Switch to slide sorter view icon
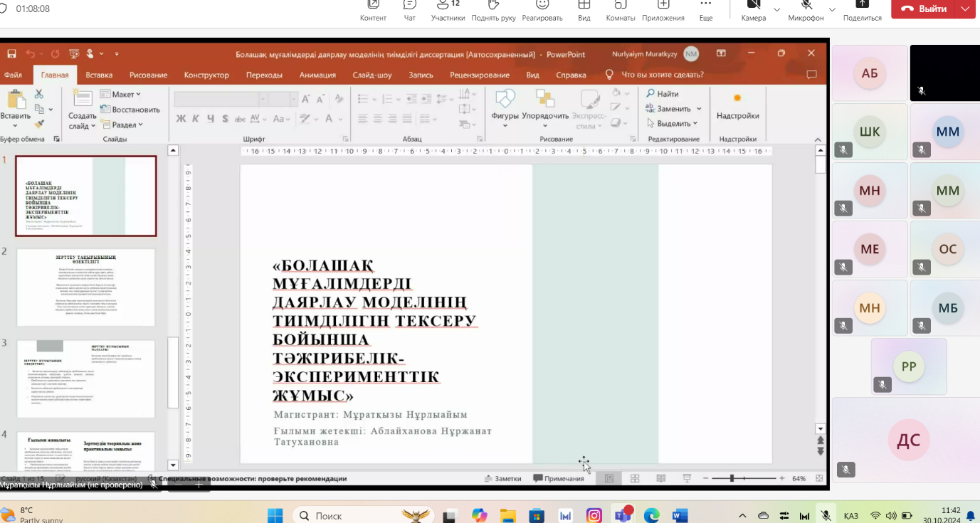The height and width of the screenshot is (523, 980). click(x=635, y=479)
